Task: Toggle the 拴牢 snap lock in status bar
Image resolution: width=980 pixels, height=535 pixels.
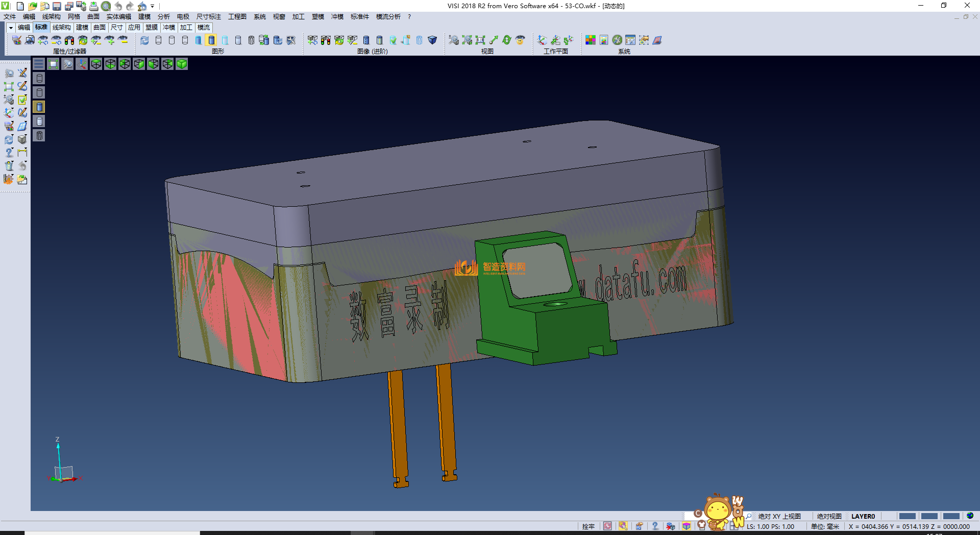Action: pos(588,526)
